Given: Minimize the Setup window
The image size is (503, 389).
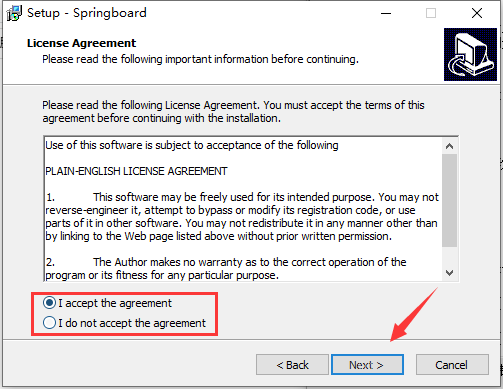Looking at the screenshot, I should 386,13.
